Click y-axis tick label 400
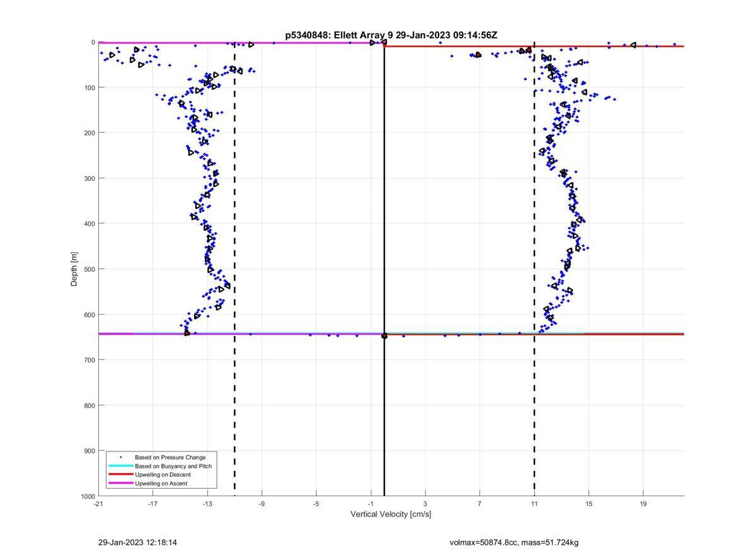Image resolution: width=756 pixels, height=558 pixels. pyautogui.click(x=89, y=224)
